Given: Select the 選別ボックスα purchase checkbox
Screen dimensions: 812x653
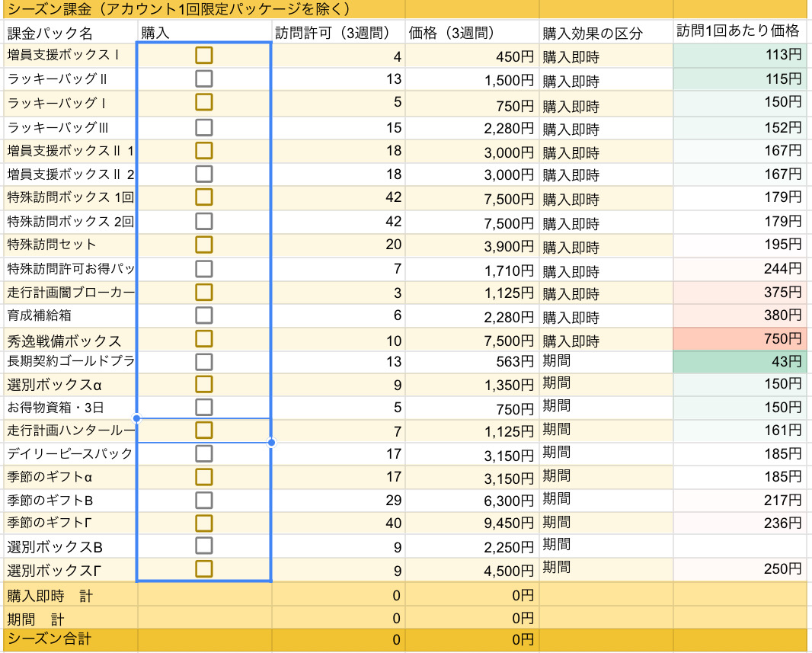Looking at the screenshot, I should point(203,383).
